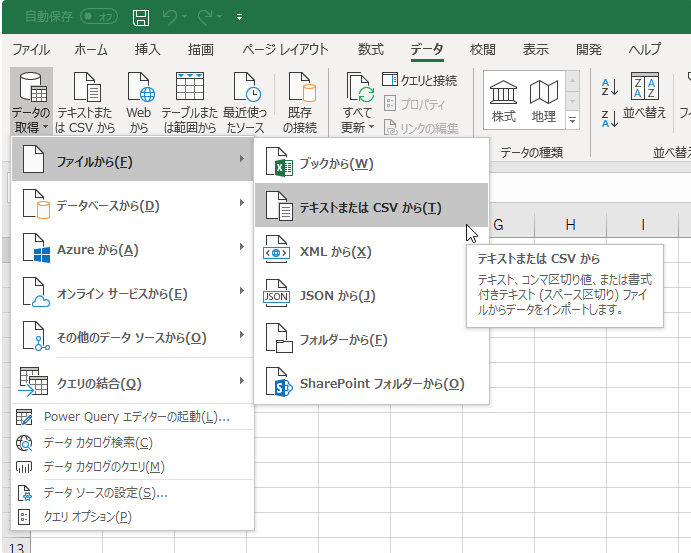
Task: Switch to the 開発 ribbon tab
Action: (589, 49)
